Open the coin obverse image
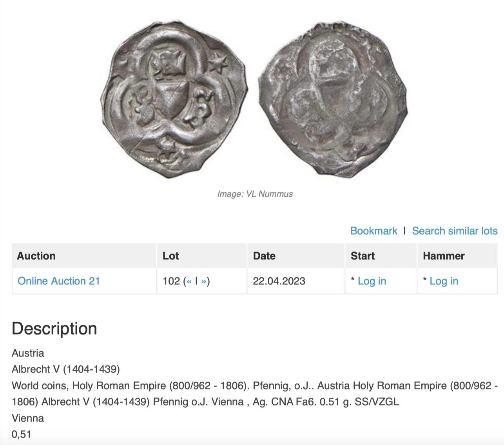This screenshot has width=504, height=445. point(174,100)
